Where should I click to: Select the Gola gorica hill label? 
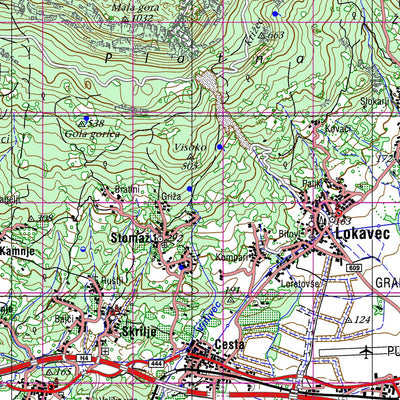click(x=92, y=134)
